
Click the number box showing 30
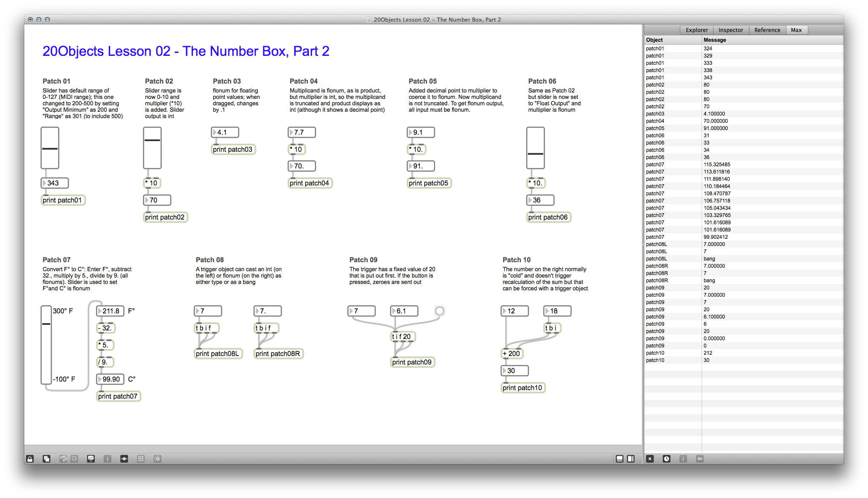click(515, 371)
